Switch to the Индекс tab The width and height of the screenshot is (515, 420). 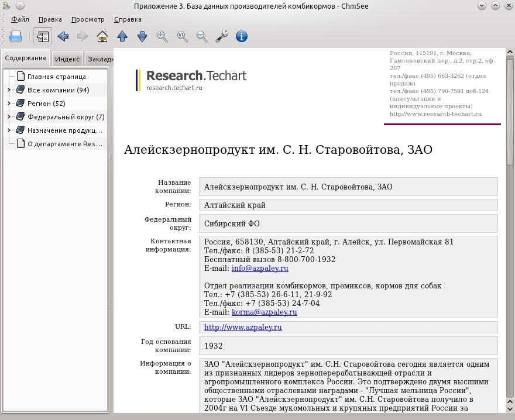click(x=67, y=59)
